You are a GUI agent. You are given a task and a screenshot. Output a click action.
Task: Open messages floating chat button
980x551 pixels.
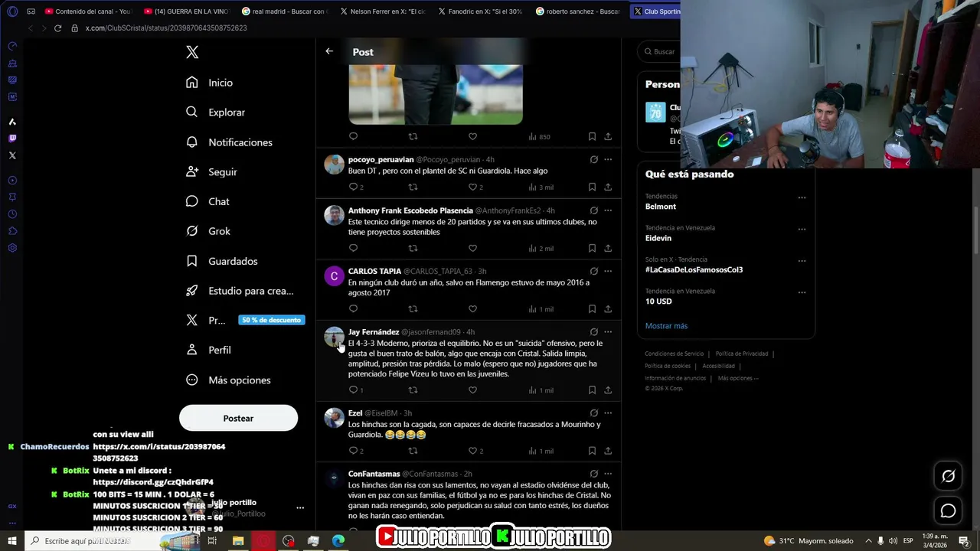click(x=948, y=510)
